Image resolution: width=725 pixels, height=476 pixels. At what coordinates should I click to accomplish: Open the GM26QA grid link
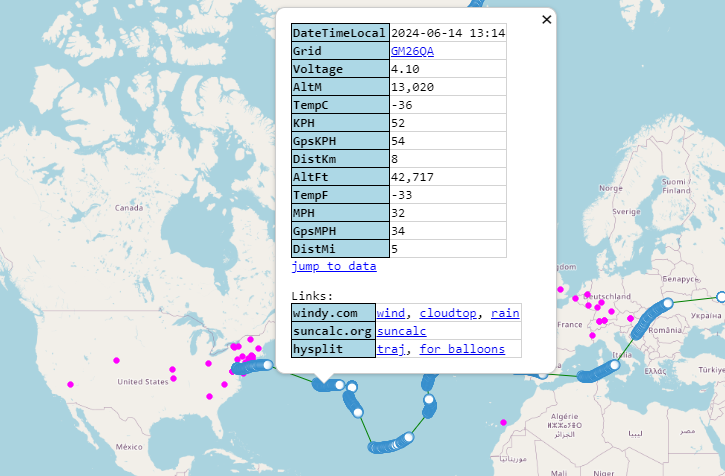(x=412, y=51)
